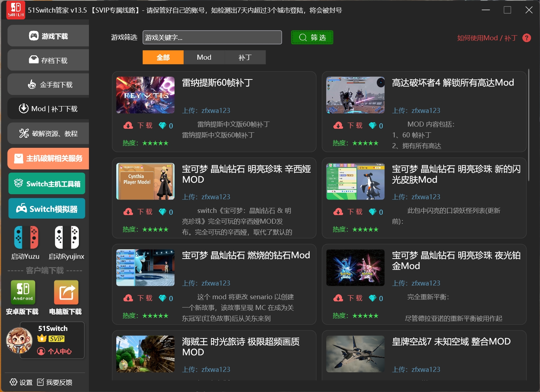Open title 雷纳提斯60帧补丁

[217, 83]
